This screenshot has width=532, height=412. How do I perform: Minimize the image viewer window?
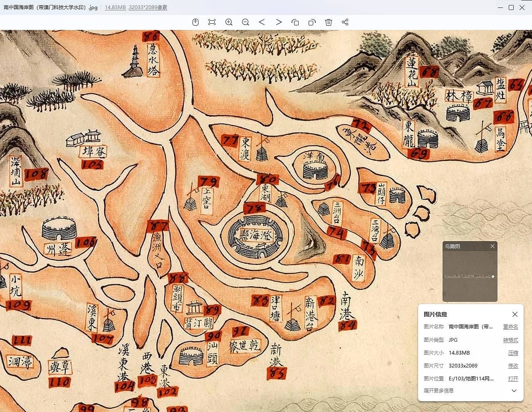point(500,7)
